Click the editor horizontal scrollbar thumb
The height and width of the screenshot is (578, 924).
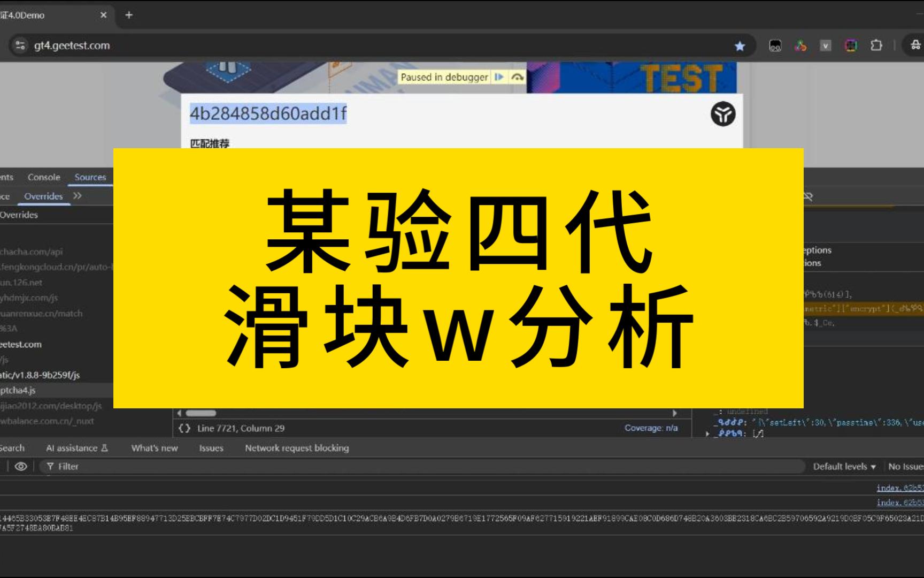click(x=201, y=413)
